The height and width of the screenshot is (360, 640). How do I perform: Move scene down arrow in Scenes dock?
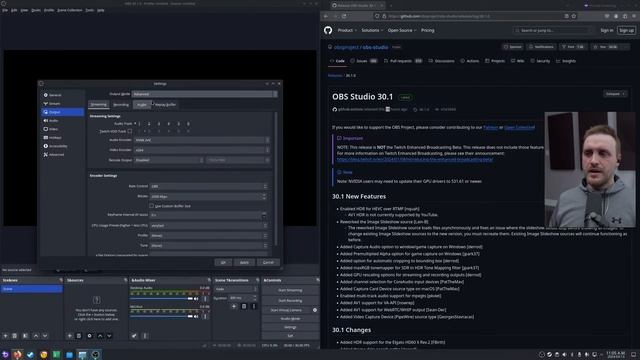pyautogui.click(x=45, y=336)
